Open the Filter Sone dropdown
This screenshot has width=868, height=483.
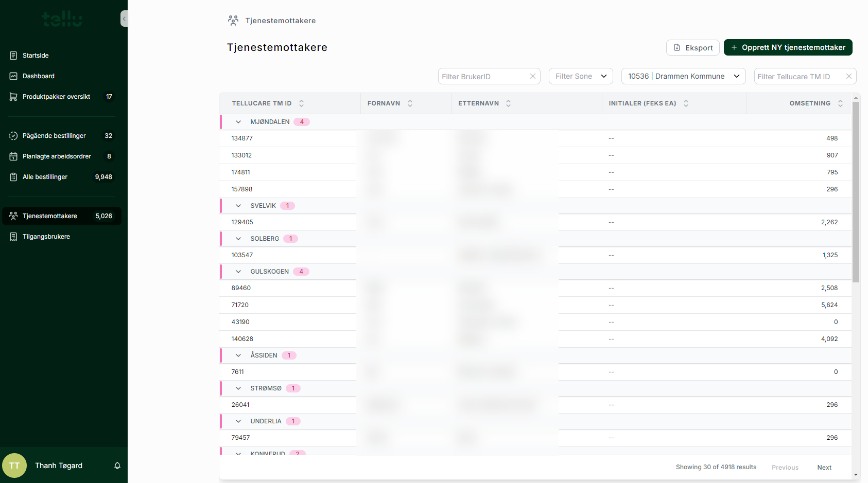coord(581,76)
